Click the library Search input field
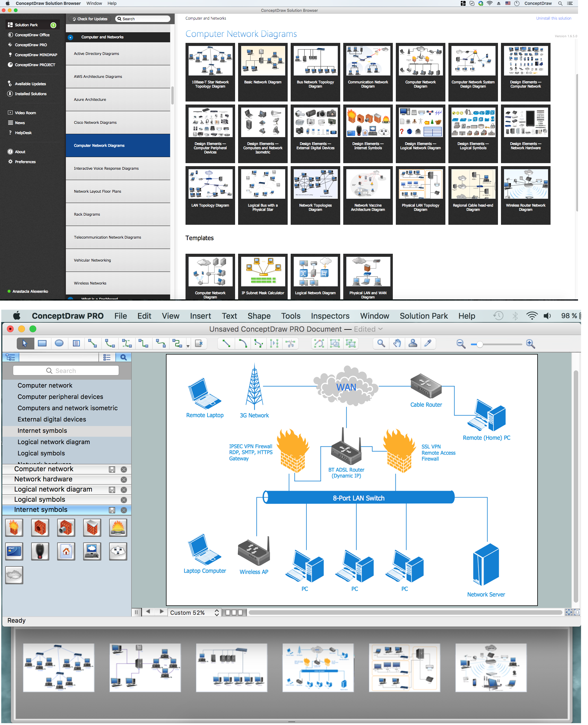This screenshot has height=725, width=588. (66, 370)
